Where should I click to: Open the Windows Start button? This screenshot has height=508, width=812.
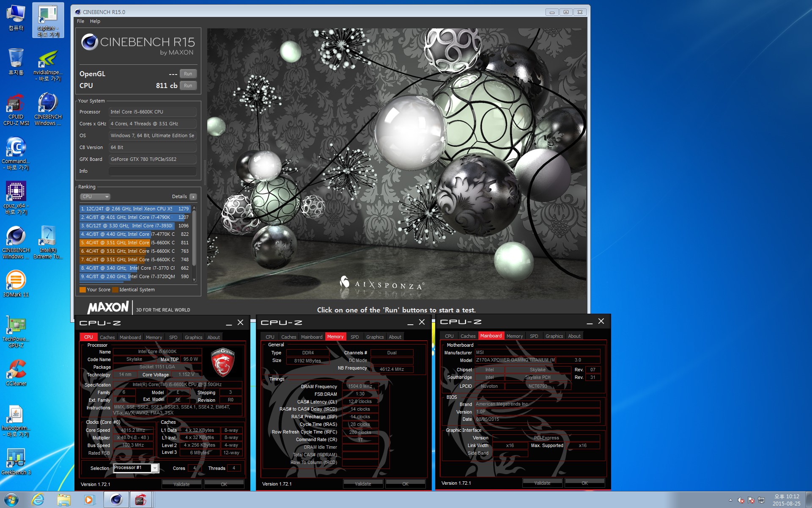11,500
